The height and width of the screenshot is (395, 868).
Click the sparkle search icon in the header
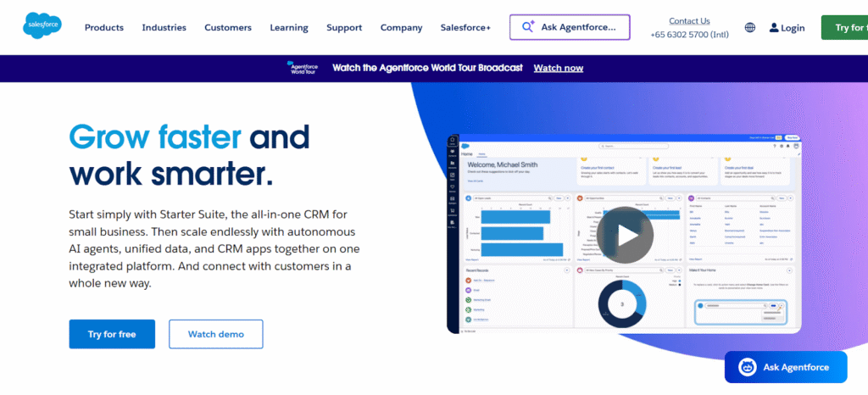(528, 27)
